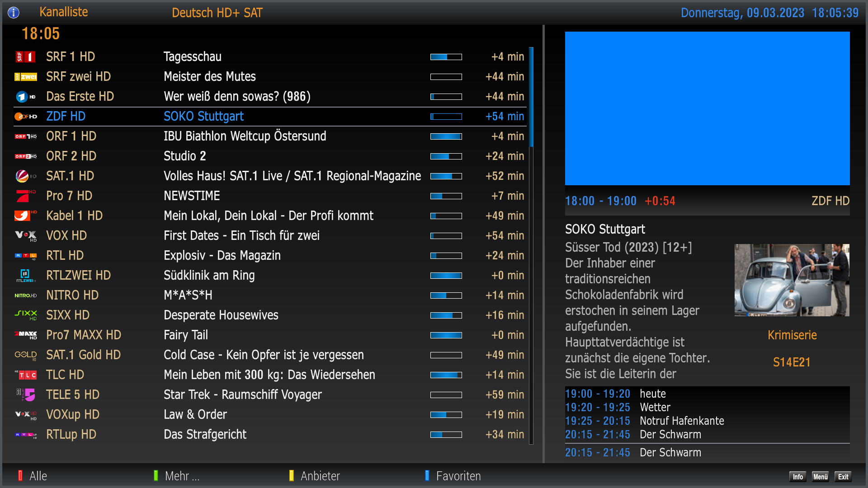Click the TELE 5 HD logo
Image resolution: width=868 pixels, height=488 pixels.
(x=26, y=395)
